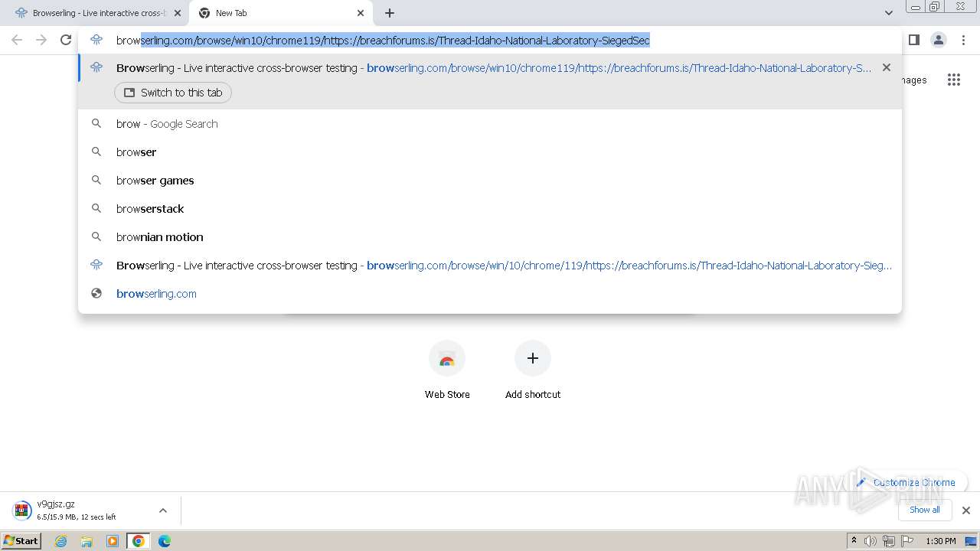
Task: Click Show all downloads
Action: point(925,510)
